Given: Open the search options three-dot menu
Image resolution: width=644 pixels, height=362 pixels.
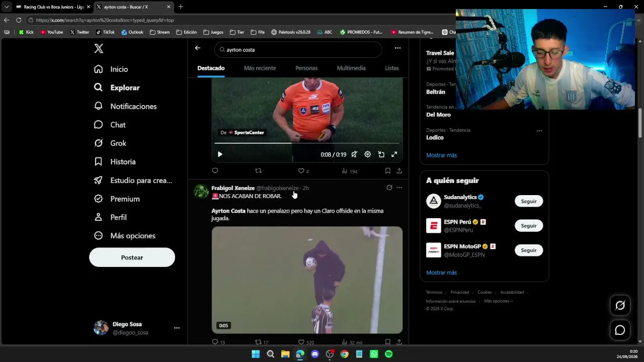Looking at the screenshot, I should [397, 48].
